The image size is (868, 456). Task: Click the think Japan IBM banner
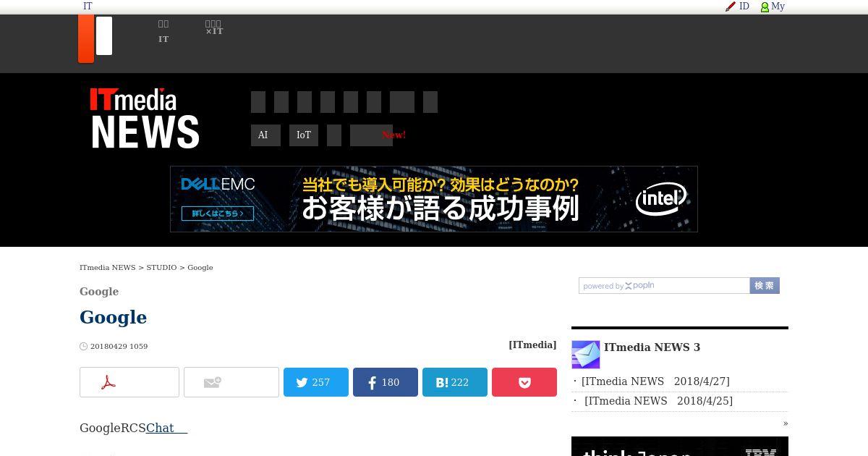(x=680, y=447)
